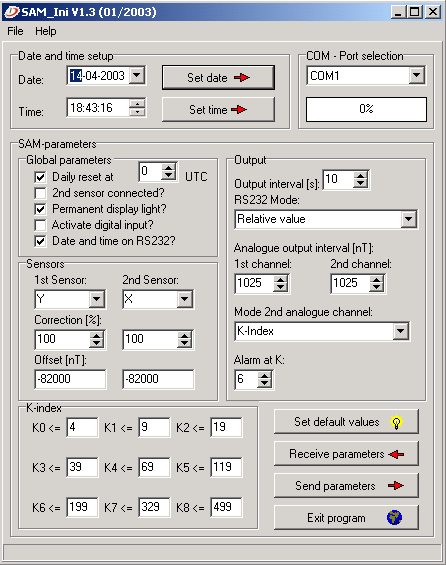Click the Set default values button

pyautogui.click(x=346, y=422)
